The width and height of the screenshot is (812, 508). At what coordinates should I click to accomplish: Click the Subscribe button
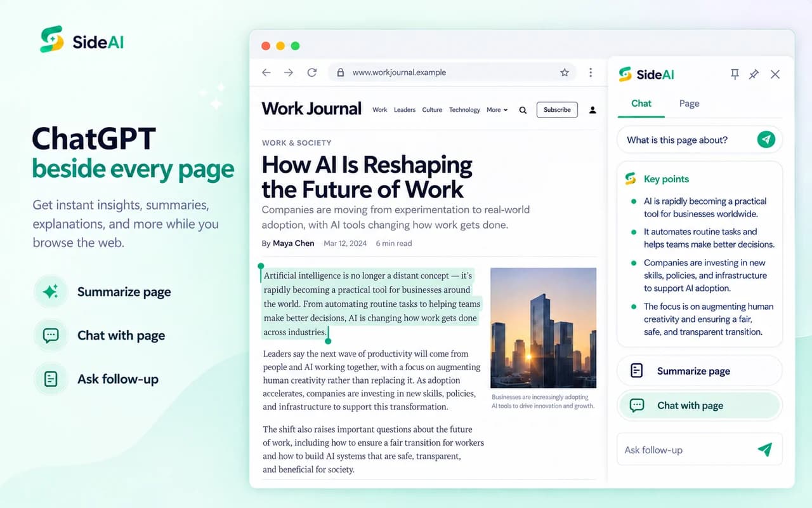[557, 110]
